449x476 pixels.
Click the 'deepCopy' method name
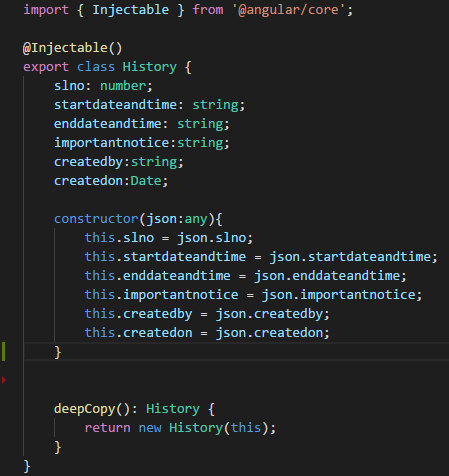84,409
